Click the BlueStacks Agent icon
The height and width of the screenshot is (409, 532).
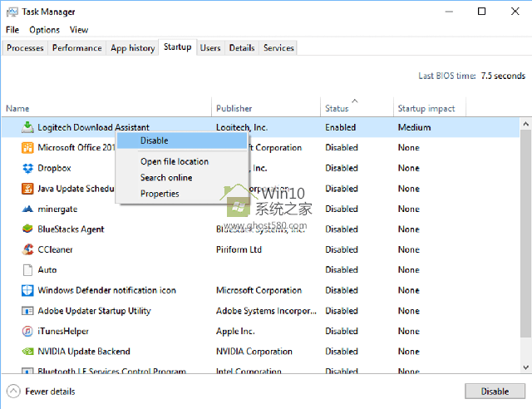coord(27,229)
